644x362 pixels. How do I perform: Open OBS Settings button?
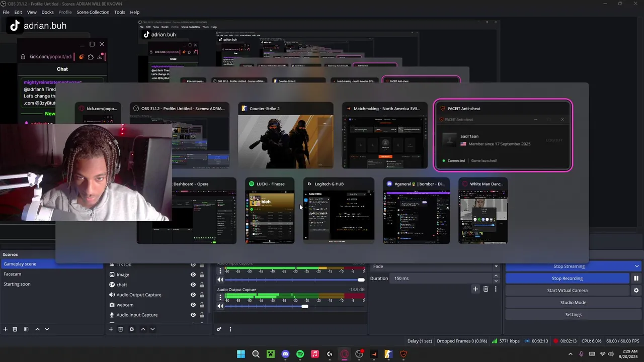pyautogui.click(x=573, y=314)
